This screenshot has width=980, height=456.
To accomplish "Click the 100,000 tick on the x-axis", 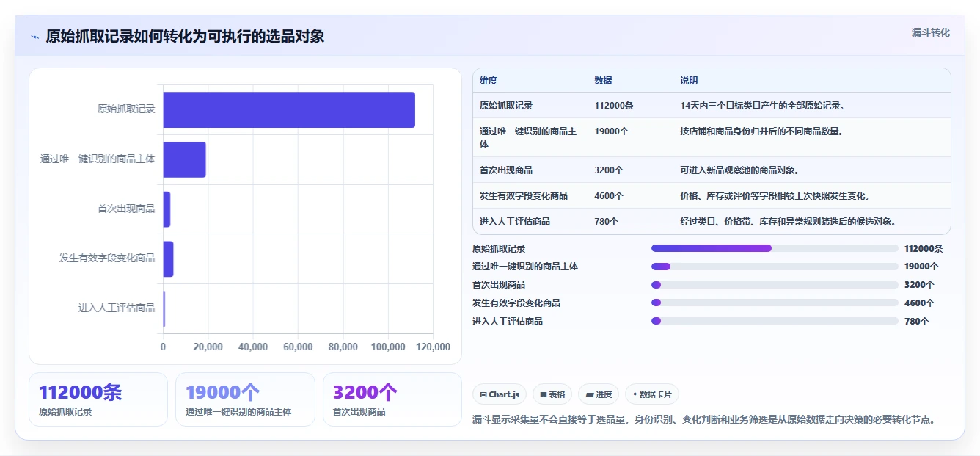I will point(388,347).
